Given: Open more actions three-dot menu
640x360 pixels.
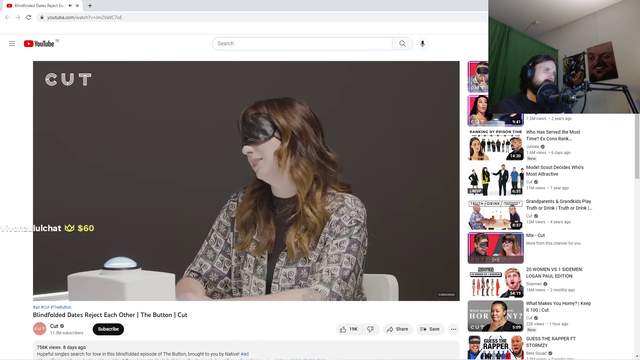Looking at the screenshot, I should pyautogui.click(x=453, y=329).
